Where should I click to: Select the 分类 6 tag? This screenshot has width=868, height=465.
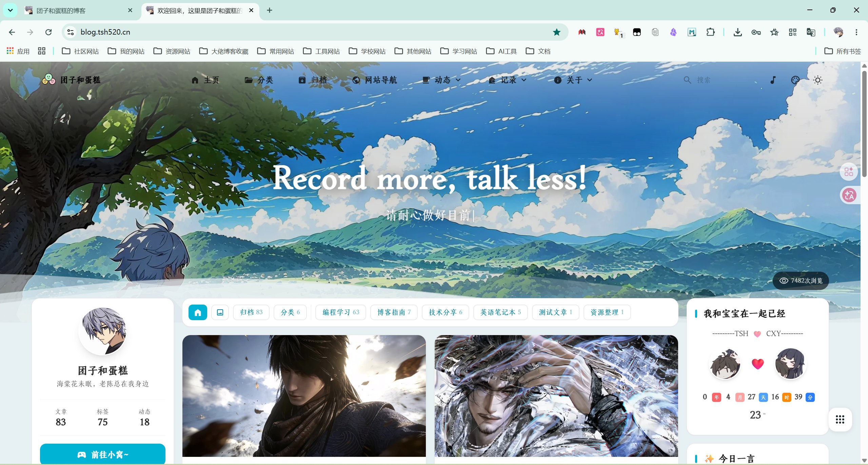tap(290, 312)
